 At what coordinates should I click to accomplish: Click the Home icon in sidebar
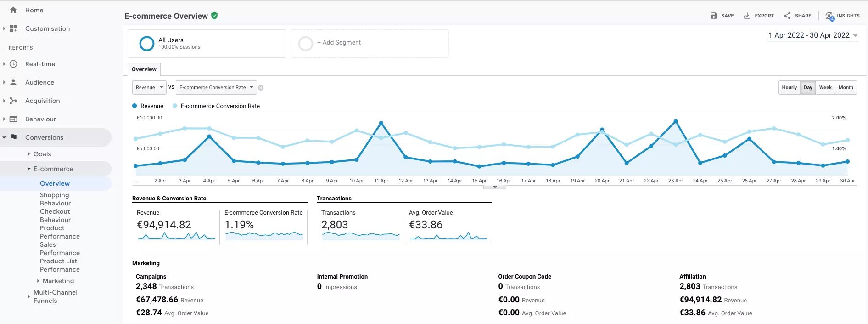point(13,10)
